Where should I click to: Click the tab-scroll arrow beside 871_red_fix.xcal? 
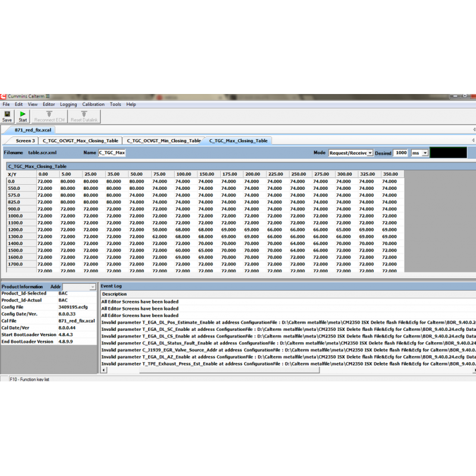[474, 129]
